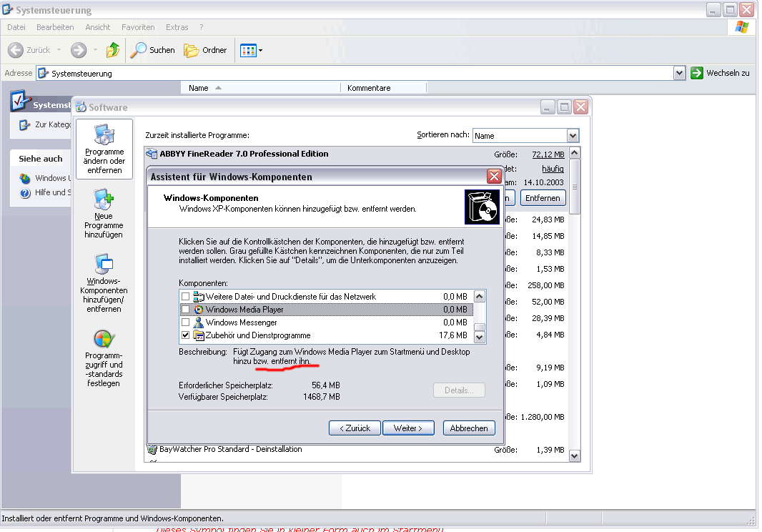Enable the Windows Media Player checkbox

click(185, 310)
